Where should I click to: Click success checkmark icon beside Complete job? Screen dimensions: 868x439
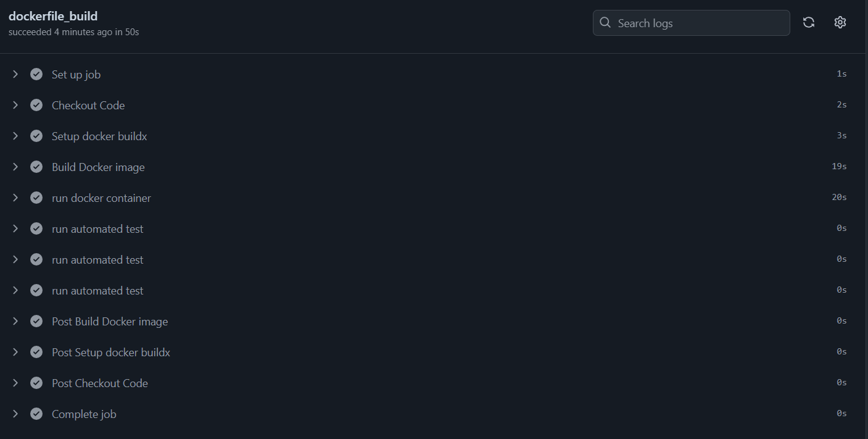(x=36, y=414)
